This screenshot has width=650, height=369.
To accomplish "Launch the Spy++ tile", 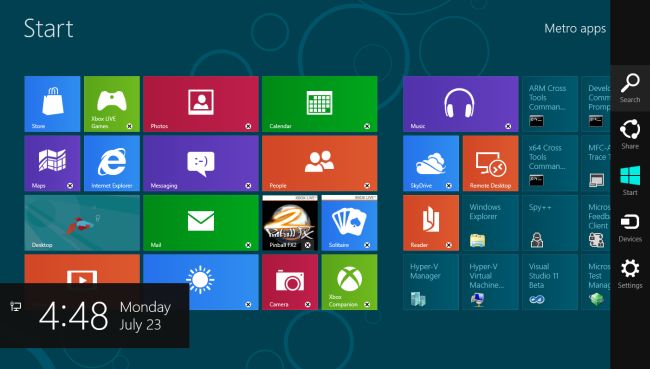I will click(550, 223).
